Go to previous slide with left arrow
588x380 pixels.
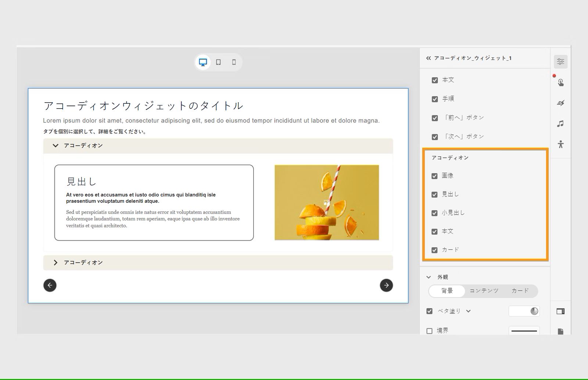coord(50,285)
